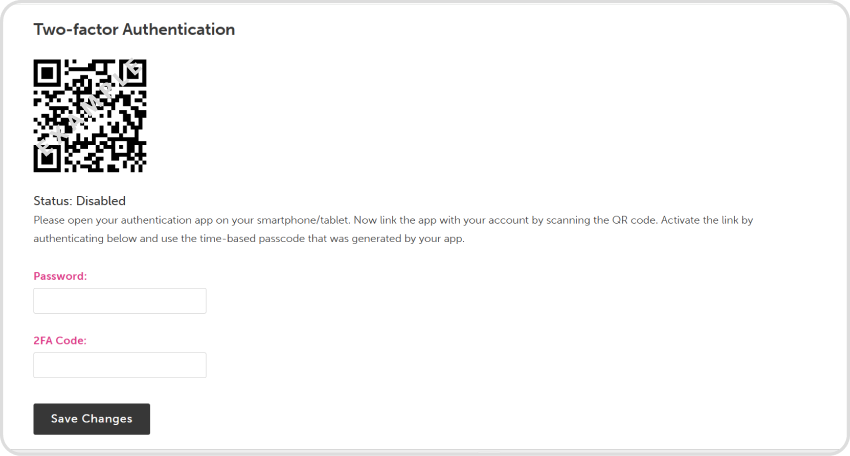Click the QR code's top-left finder square
The height and width of the screenshot is (456, 850).
tap(47, 73)
